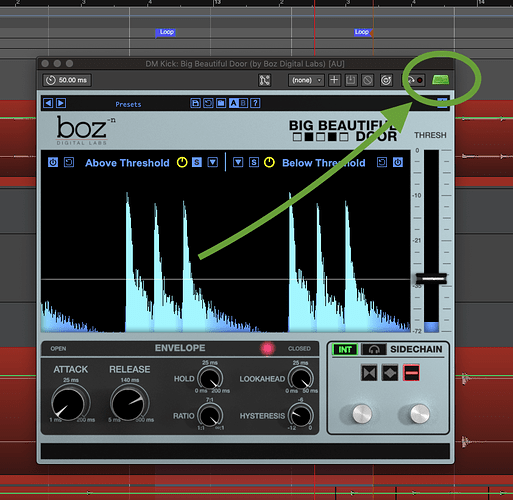The width and height of the screenshot is (513, 500).
Task: Click the save preset floppy icon
Action: [195, 103]
